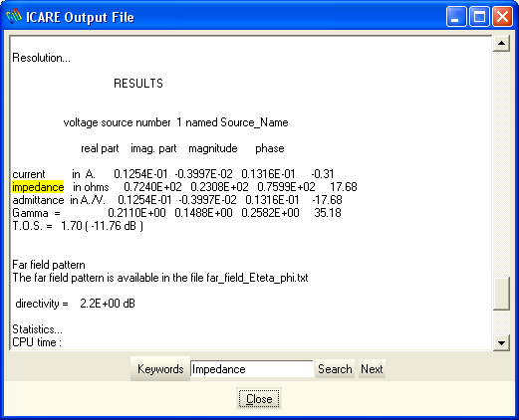Click the vertical scrollbar thumb

coord(501,294)
